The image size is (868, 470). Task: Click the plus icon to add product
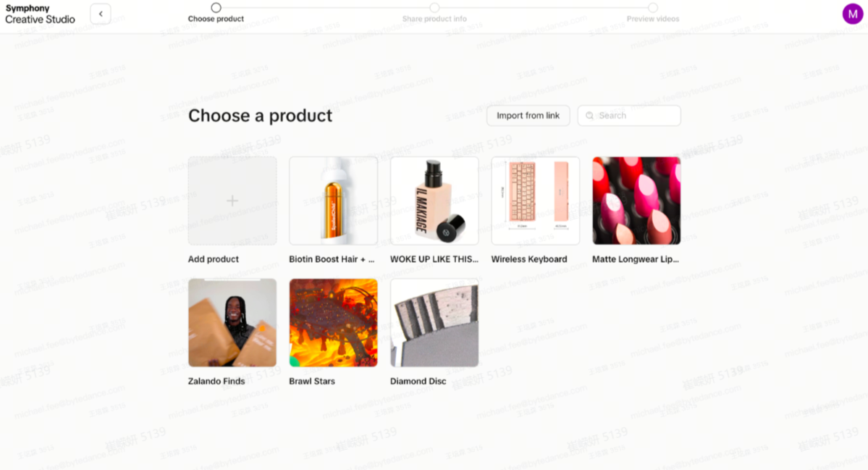coord(232,201)
